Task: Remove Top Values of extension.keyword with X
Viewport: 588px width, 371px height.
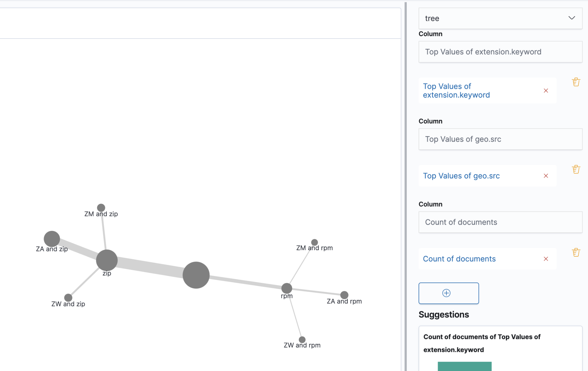Action: [x=546, y=91]
